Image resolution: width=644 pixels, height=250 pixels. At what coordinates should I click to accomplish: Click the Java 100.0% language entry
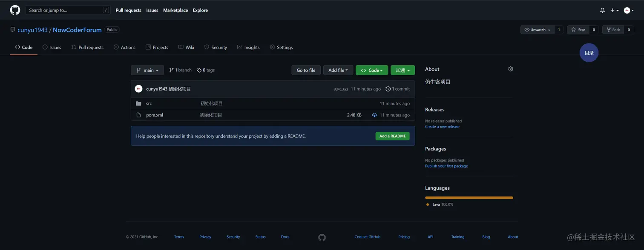click(x=440, y=205)
